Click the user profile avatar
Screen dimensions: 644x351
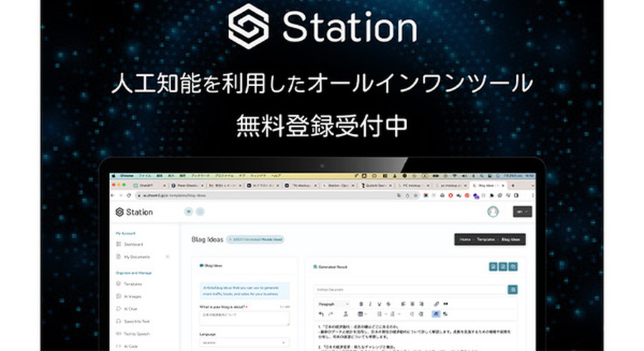tap(493, 211)
